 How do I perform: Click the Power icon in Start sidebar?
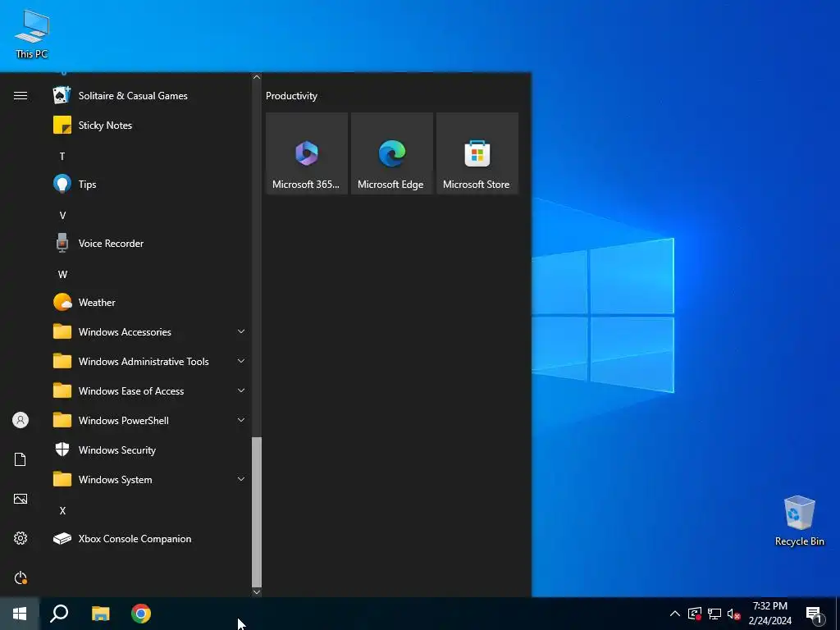[21, 577]
